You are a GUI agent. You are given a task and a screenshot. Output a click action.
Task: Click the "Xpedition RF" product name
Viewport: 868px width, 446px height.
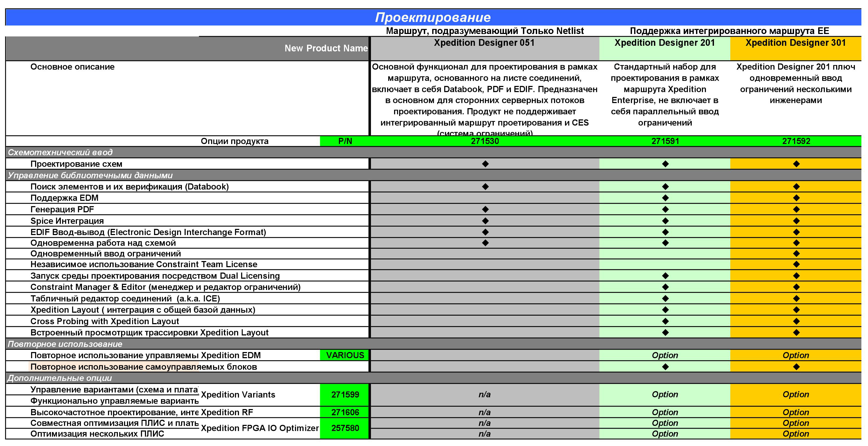[x=227, y=412]
